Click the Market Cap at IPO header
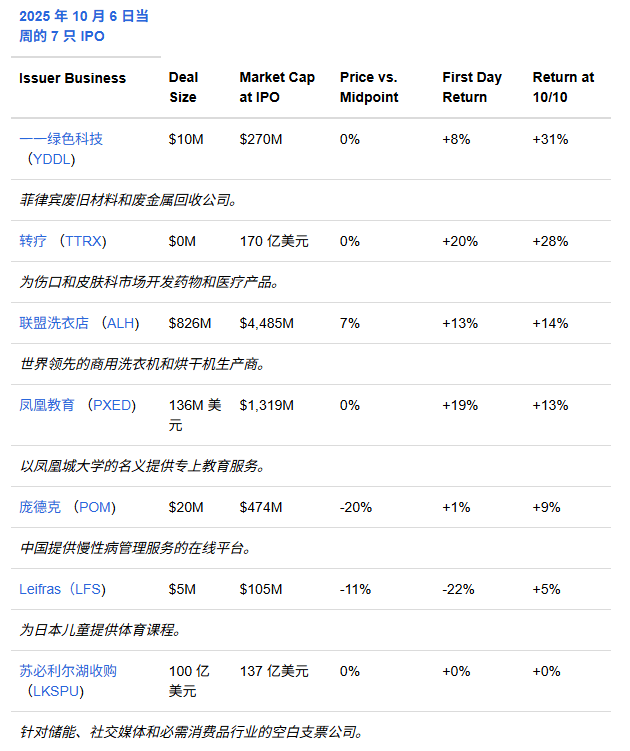 pyautogui.click(x=277, y=87)
